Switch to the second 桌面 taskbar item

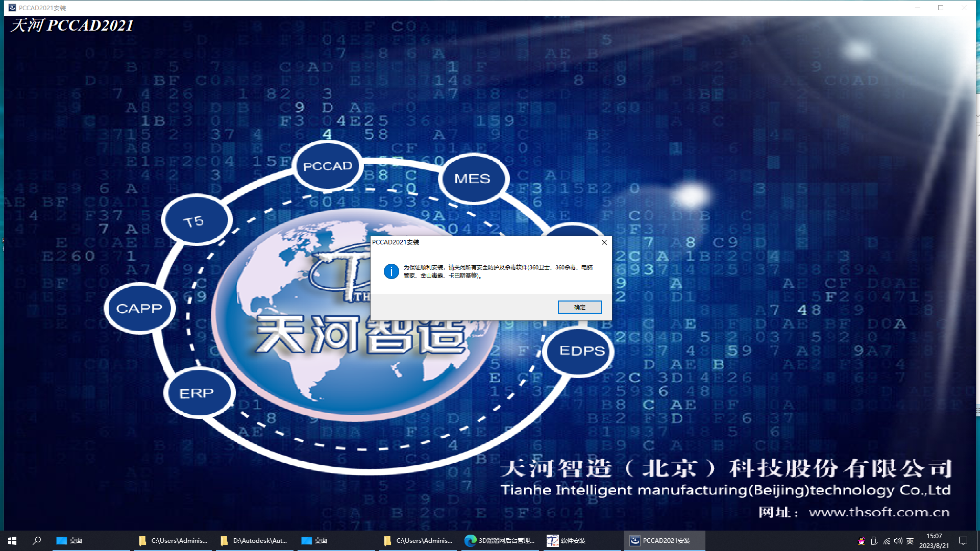coord(336,541)
